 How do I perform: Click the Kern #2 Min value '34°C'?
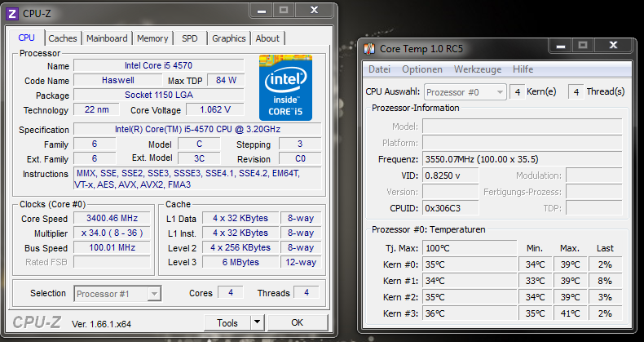click(x=535, y=297)
